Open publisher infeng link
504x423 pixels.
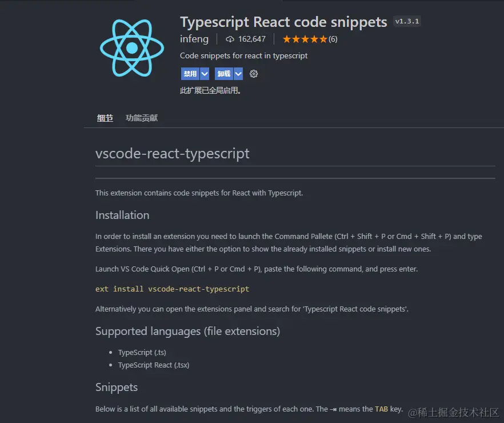194,39
